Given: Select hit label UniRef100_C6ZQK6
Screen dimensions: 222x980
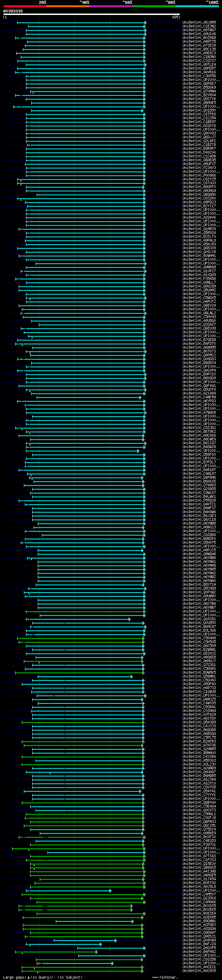Looking at the screenshot, I should (199, 535).
